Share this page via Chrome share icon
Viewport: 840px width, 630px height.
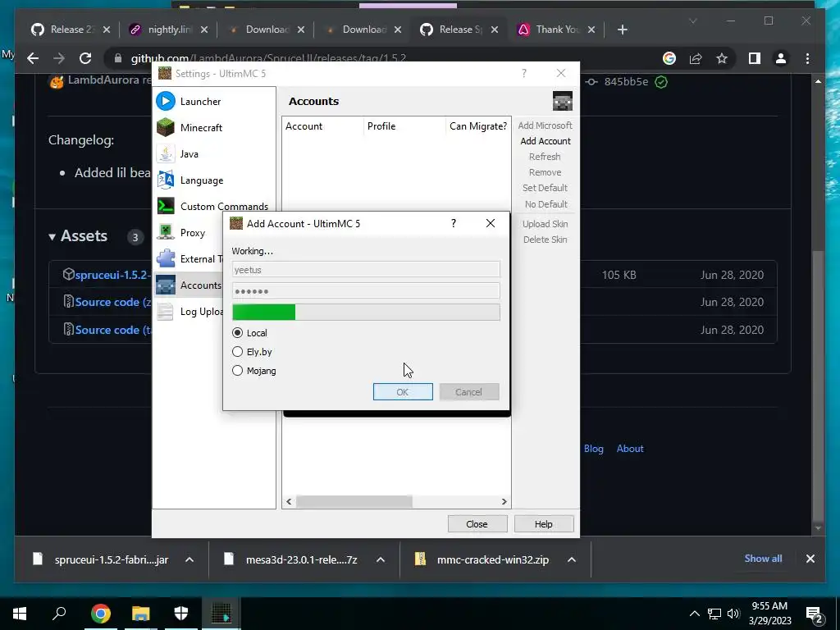coord(696,58)
